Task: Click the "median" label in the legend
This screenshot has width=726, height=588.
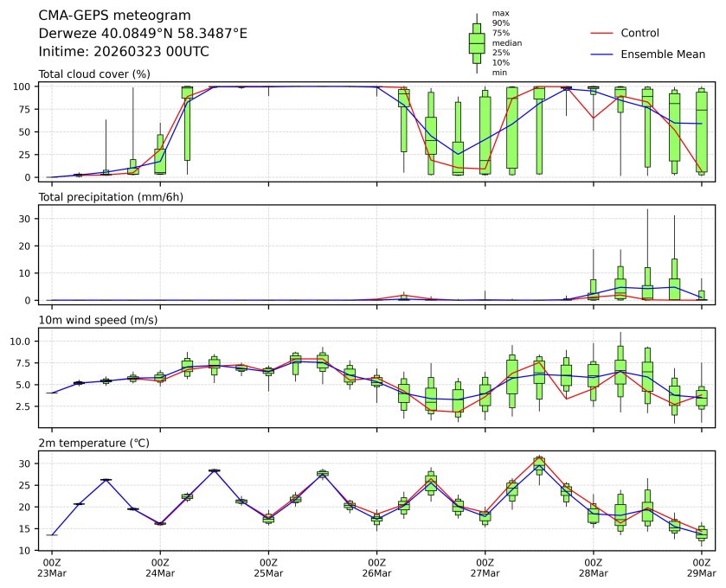Action: pyautogui.click(x=507, y=42)
